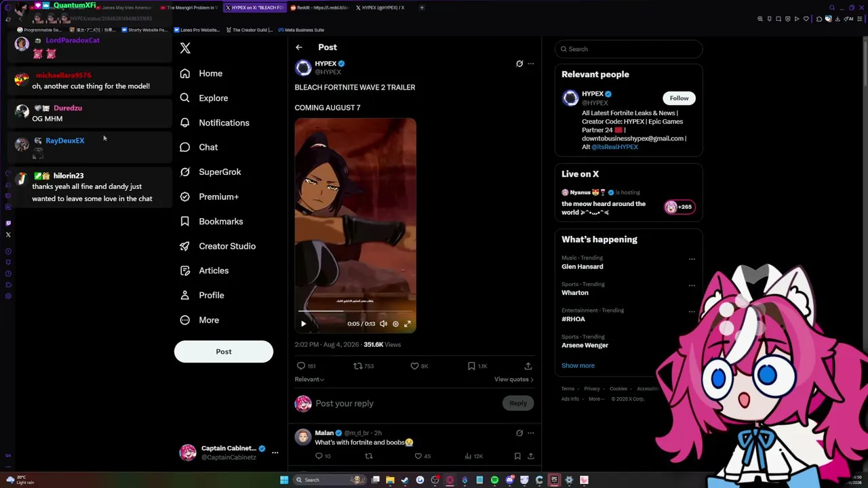Open the Grok icon on HYPEX's post
Image resolution: width=868 pixels, height=488 pixels.
[x=519, y=64]
